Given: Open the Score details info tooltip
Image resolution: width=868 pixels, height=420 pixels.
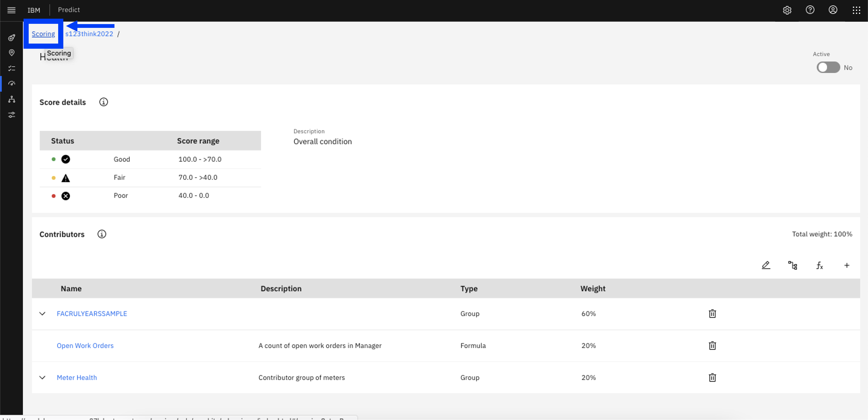Looking at the screenshot, I should 103,102.
